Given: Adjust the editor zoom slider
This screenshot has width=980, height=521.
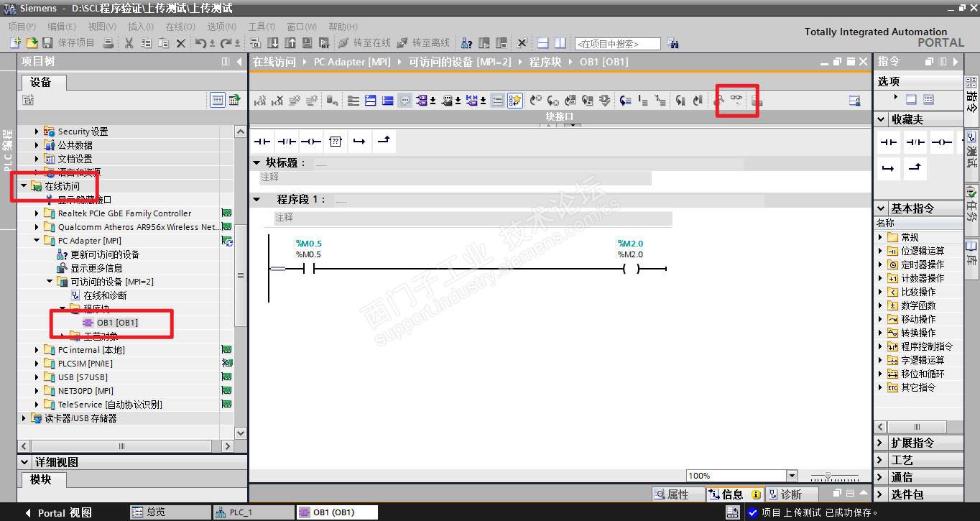Looking at the screenshot, I should click(x=833, y=476).
